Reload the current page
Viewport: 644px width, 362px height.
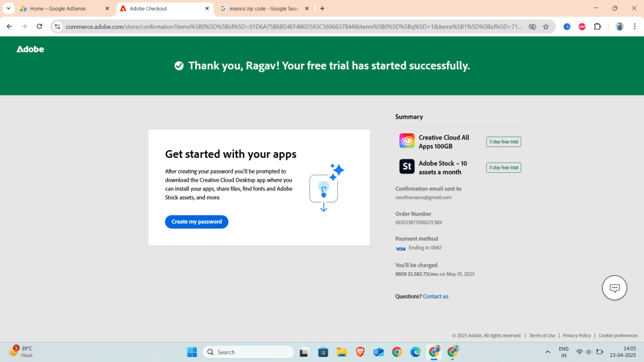click(40, 26)
